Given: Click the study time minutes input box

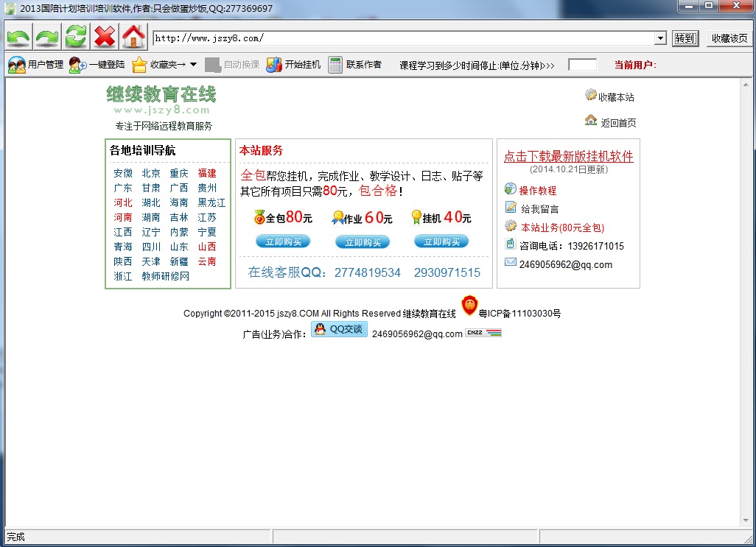Looking at the screenshot, I should (x=582, y=65).
